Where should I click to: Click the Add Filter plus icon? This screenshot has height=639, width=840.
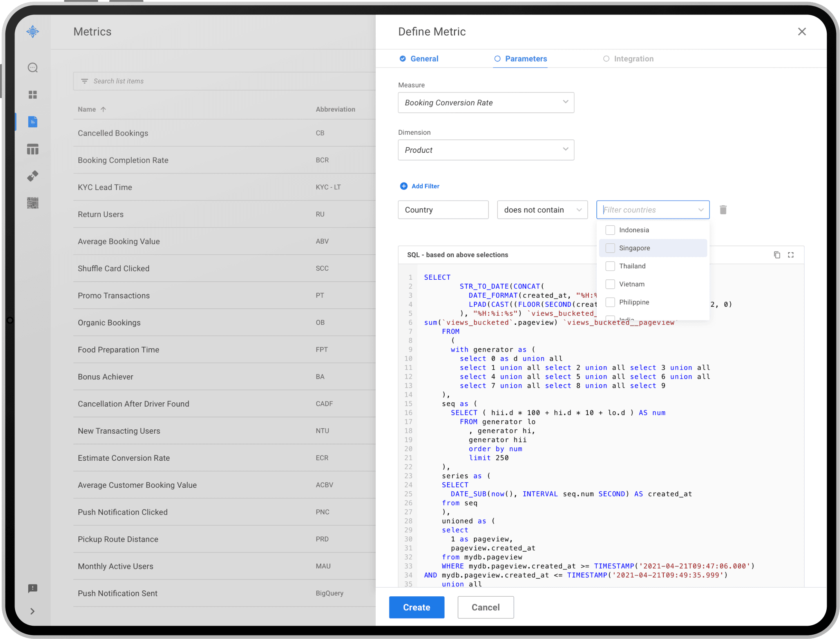click(404, 186)
